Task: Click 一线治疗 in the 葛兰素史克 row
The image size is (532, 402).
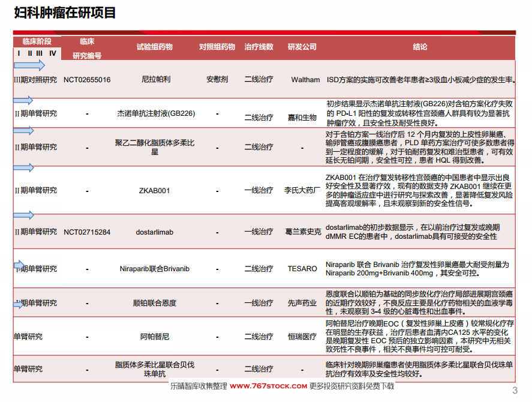Action: click(x=259, y=232)
